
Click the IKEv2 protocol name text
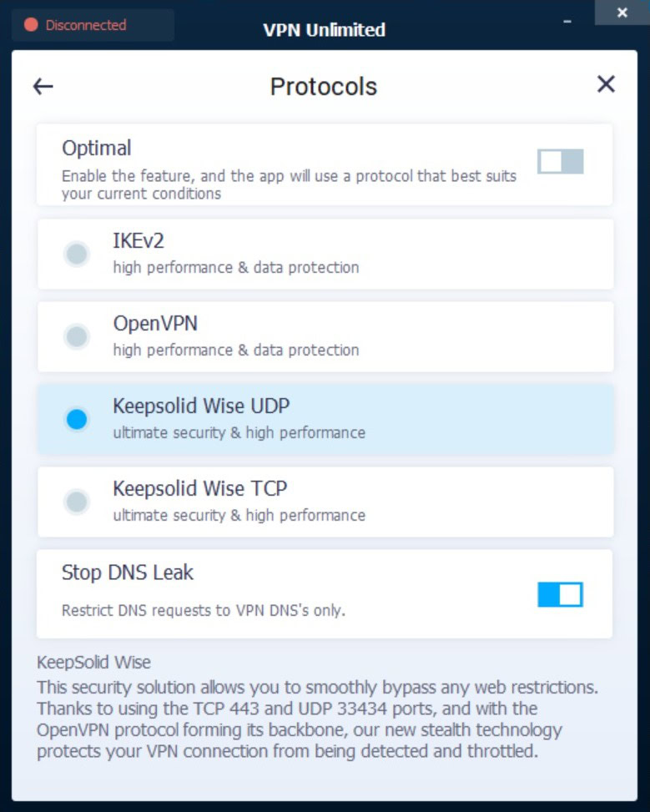click(139, 241)
